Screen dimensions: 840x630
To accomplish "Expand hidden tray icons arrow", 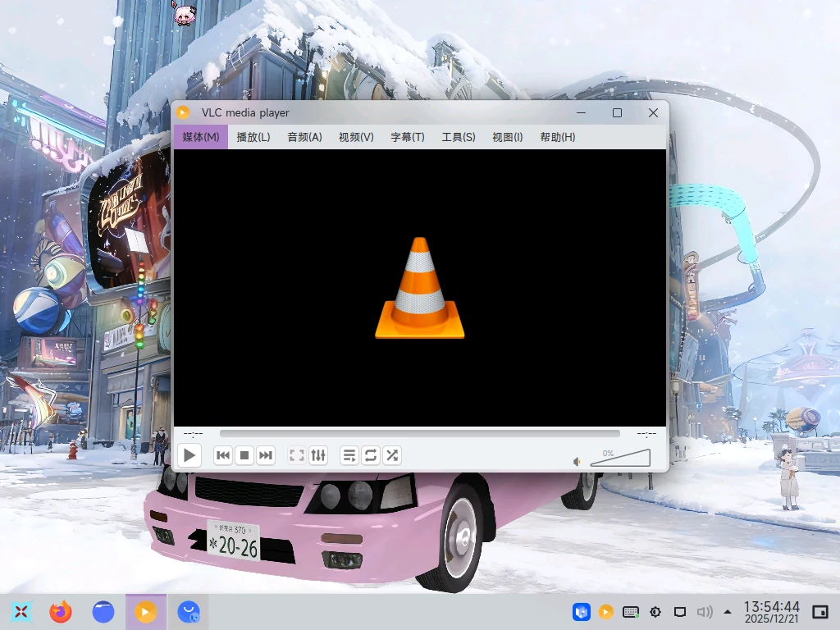I will click(x=728, y=611).
